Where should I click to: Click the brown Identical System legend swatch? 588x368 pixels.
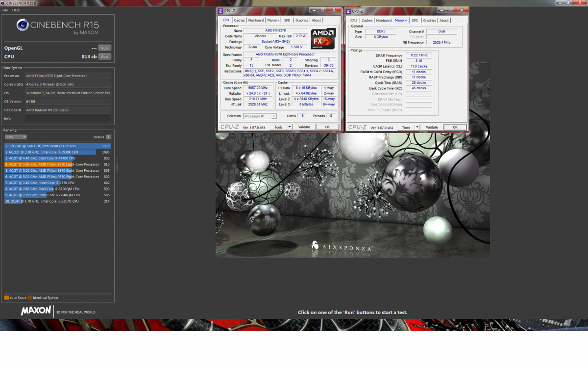pos(30,298)
